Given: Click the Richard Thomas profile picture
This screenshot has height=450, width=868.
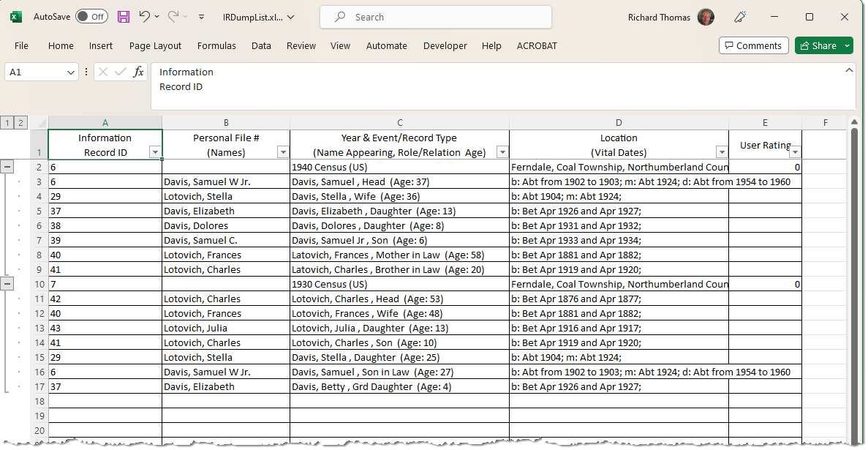Looking at the screenshot, I should (705, 17).
